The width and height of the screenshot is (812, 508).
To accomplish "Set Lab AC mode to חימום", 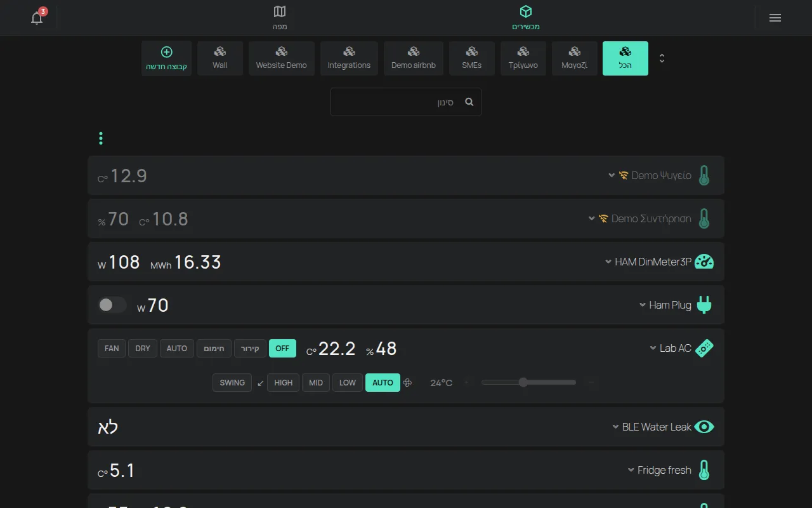I will (x=214, y=348).
